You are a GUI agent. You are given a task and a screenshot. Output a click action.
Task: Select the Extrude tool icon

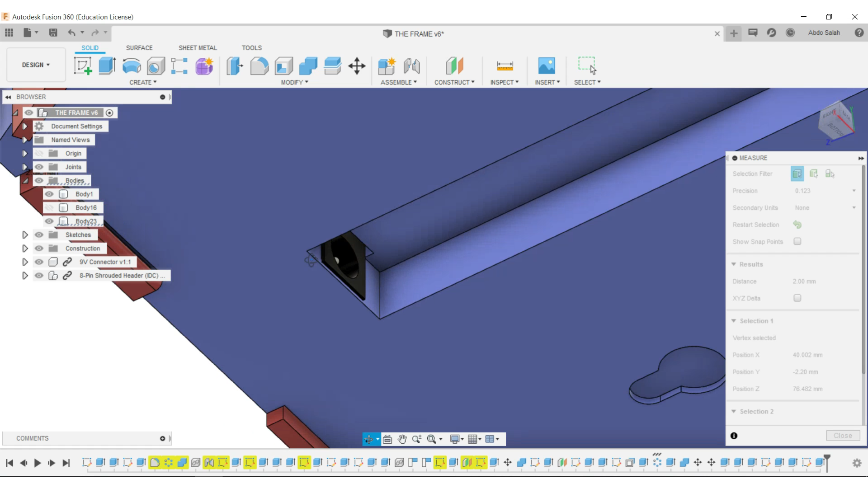point(107,66)
